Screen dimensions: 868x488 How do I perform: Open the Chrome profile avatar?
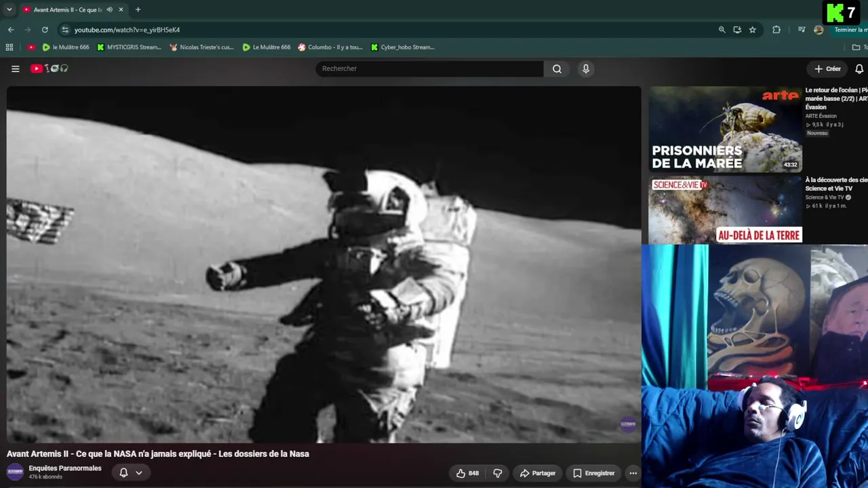[818, 30]
